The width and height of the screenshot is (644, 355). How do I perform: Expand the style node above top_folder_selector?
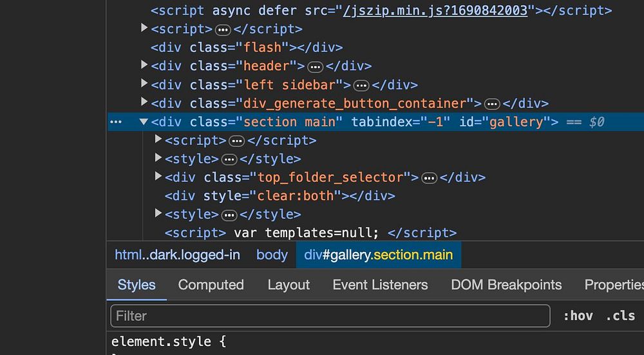[158, 157]
